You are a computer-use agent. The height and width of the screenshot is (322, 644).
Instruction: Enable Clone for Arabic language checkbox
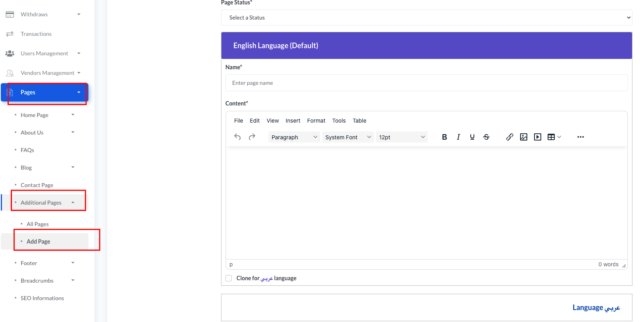(229, 278)
